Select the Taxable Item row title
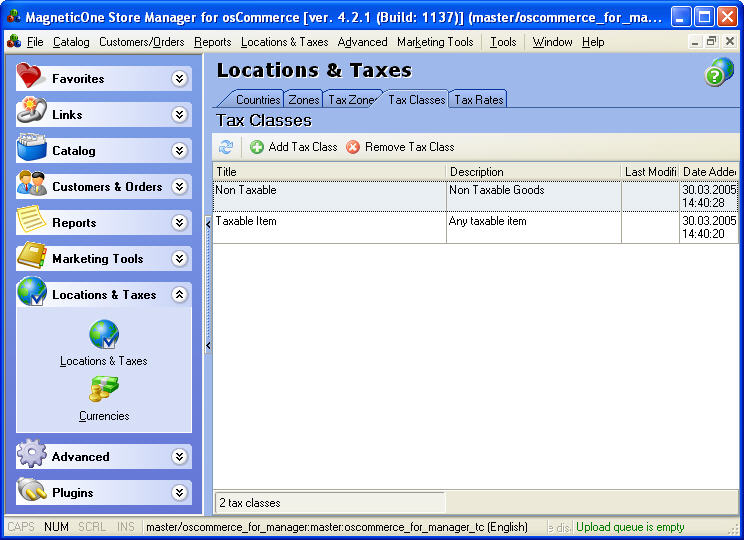The image size is (744, 540). (x=246, y=221)
